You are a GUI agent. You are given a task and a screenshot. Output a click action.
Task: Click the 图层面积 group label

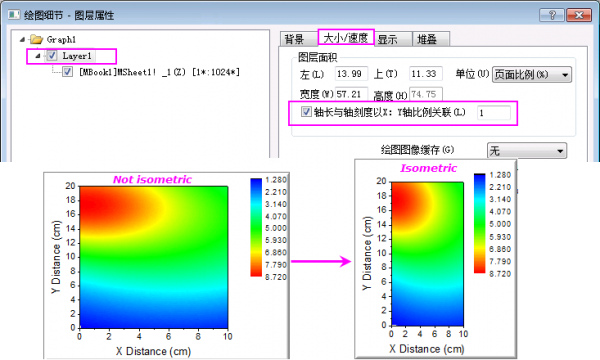[x=317, y=57]
